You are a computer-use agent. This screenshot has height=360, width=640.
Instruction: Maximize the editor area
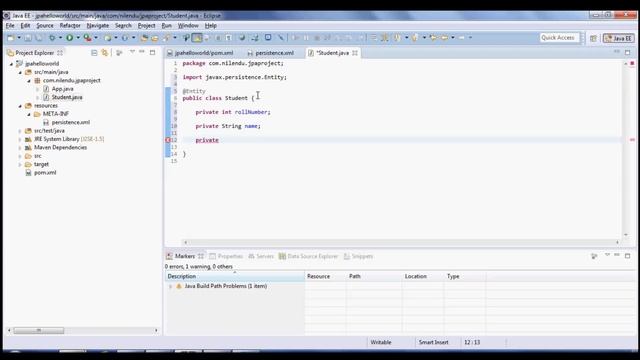(627, 52)
